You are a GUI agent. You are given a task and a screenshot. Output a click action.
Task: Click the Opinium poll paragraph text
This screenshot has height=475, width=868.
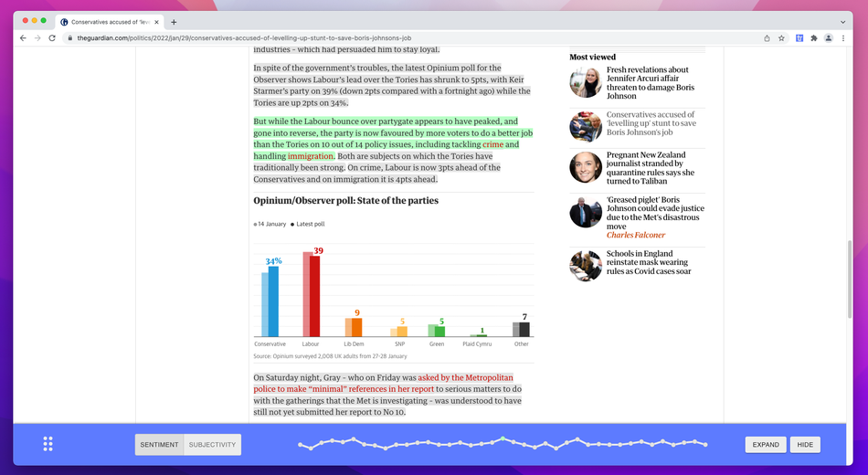[392, 85]
